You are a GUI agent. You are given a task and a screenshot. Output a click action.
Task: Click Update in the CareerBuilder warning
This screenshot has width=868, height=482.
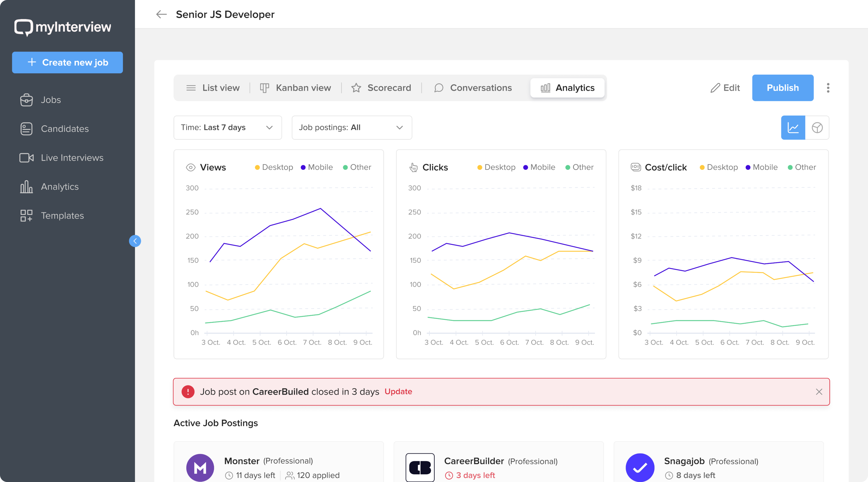point(398,392)
